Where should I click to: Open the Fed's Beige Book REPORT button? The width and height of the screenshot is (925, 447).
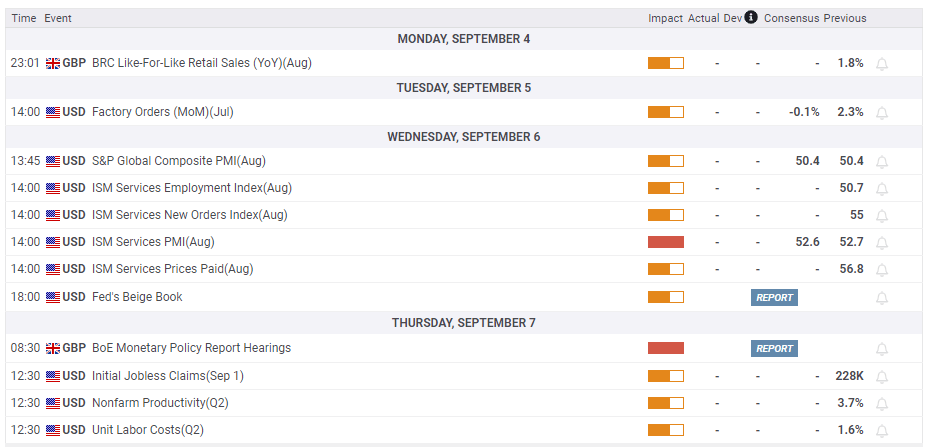tap(774, 297)
